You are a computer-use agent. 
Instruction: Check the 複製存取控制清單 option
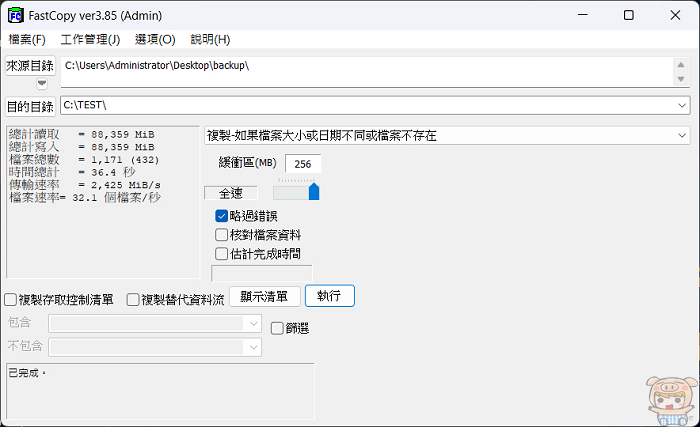[x=11, y=299]
